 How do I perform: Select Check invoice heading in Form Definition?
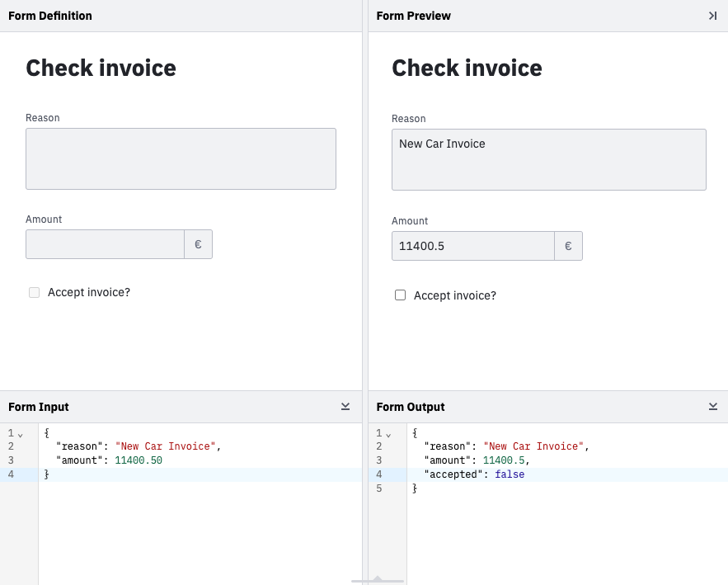pos(101,68)
